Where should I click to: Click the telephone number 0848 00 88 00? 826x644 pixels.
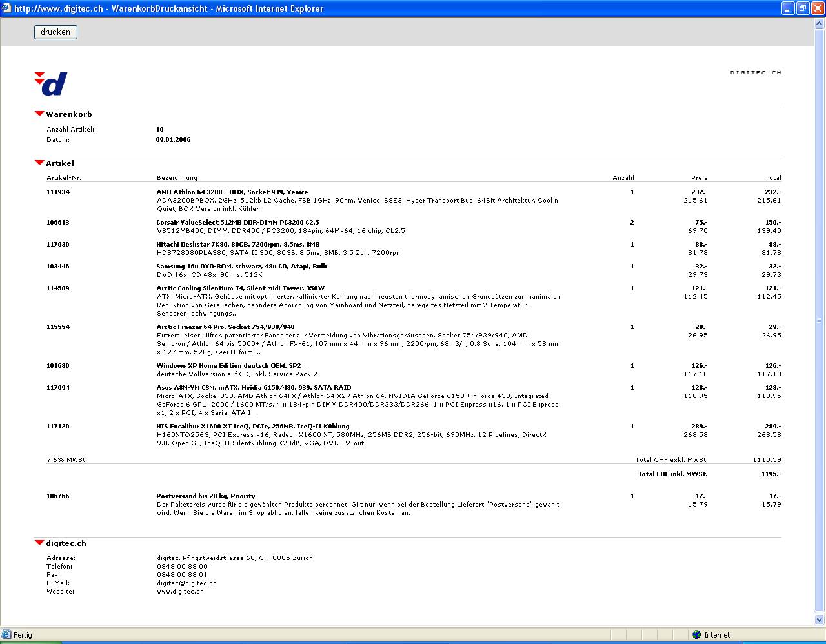[x=182, y=567]
